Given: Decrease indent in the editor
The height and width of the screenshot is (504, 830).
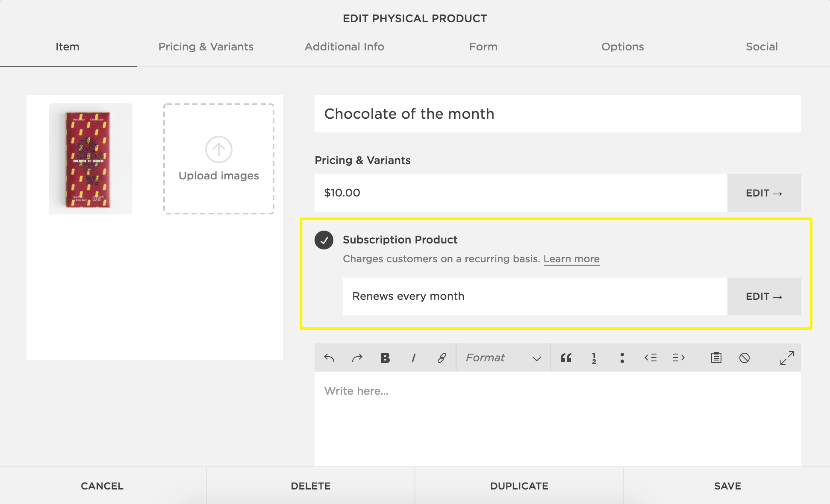Looking at the screenshot, I should (x=650, y=357).
